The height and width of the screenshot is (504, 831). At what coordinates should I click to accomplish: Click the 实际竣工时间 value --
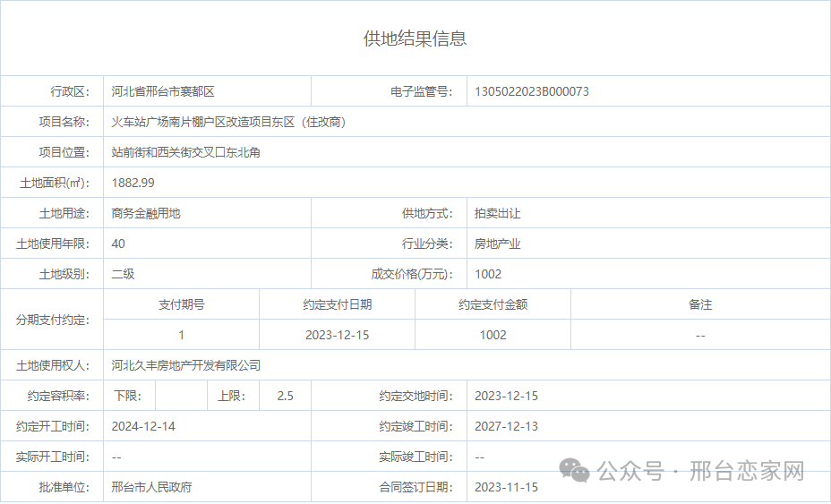coord(480,457)
